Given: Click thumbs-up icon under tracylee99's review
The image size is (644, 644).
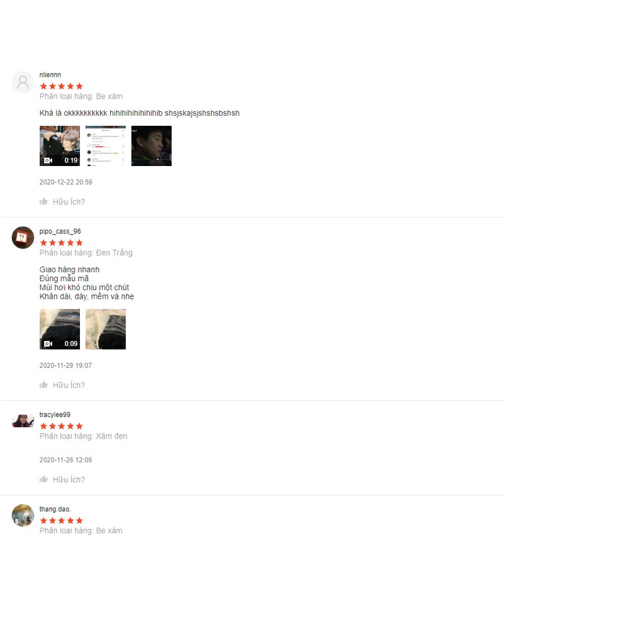Looking at the screenshot, I should pos(43,479).
